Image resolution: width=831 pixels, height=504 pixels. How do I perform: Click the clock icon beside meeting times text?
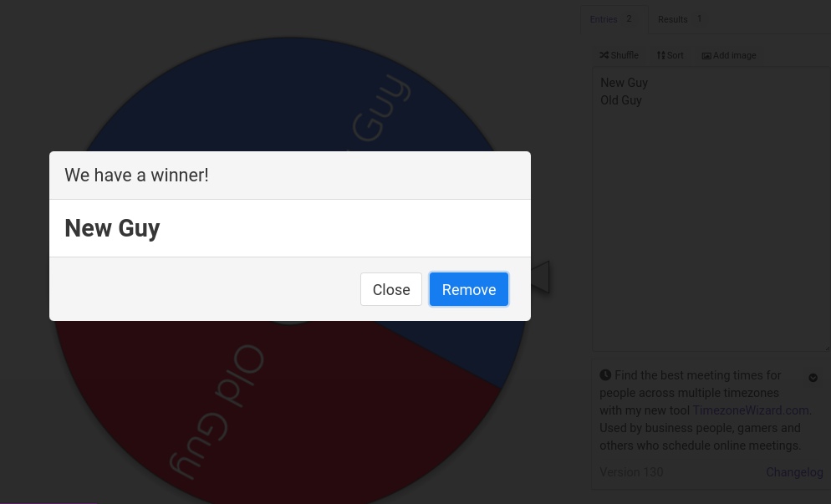[x=605, y=374]
